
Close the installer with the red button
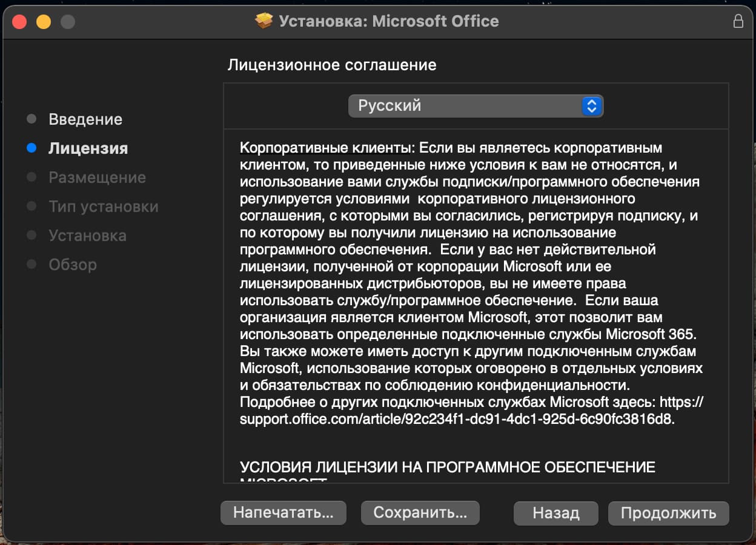click(19, 22)
